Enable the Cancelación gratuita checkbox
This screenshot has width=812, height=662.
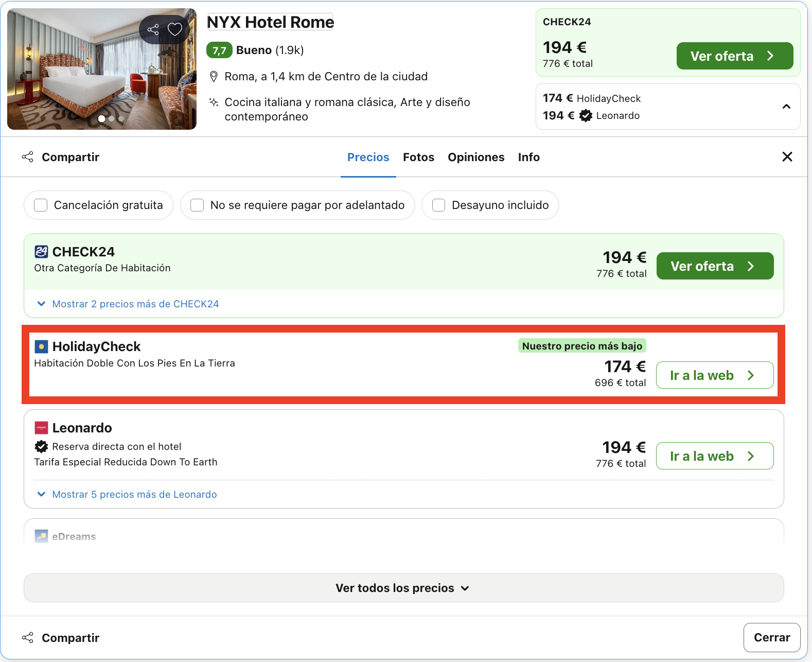coord(41,205)
